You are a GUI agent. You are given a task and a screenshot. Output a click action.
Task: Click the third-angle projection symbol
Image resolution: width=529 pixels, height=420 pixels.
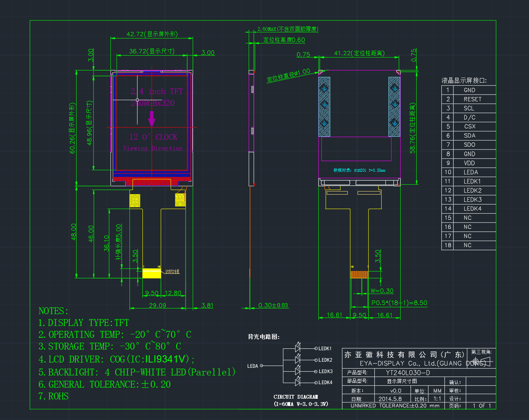(x=482, y=361)
